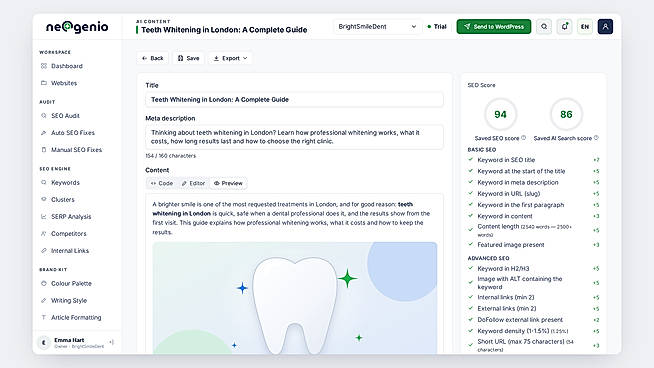Switch to the Editor tab
Screen dimensions: 654x368
tap(193, 183)
